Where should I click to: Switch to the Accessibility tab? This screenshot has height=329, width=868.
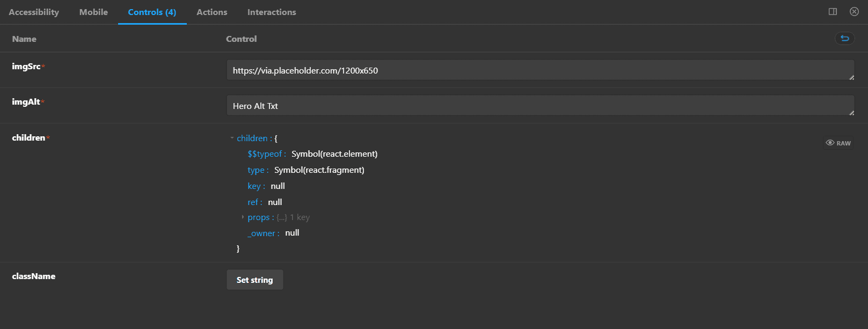click(x=34, y=12)
